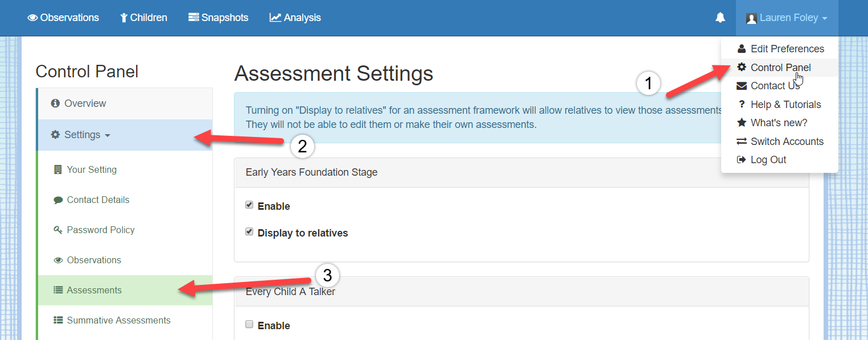Viewport: 868px width, 340px height.
Task: Click the notification bell icon
Action: click(x=720, y=18)
